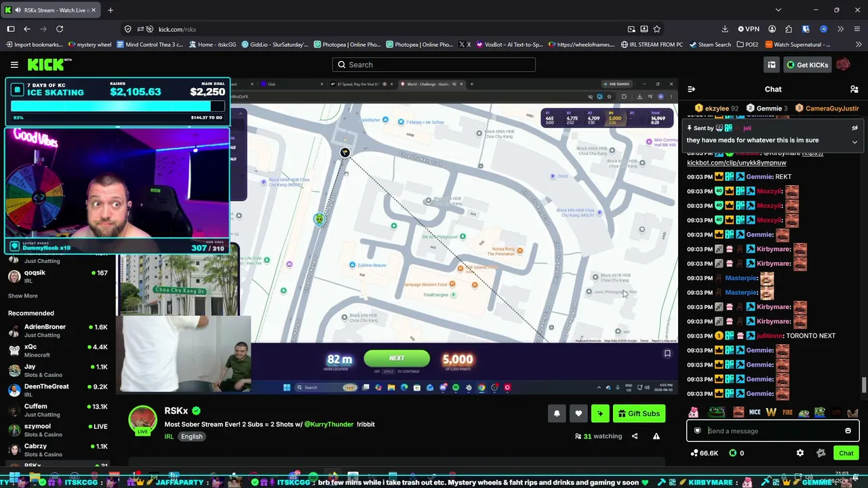Click Show More in followed channels
868x488 pixels.
23,296
